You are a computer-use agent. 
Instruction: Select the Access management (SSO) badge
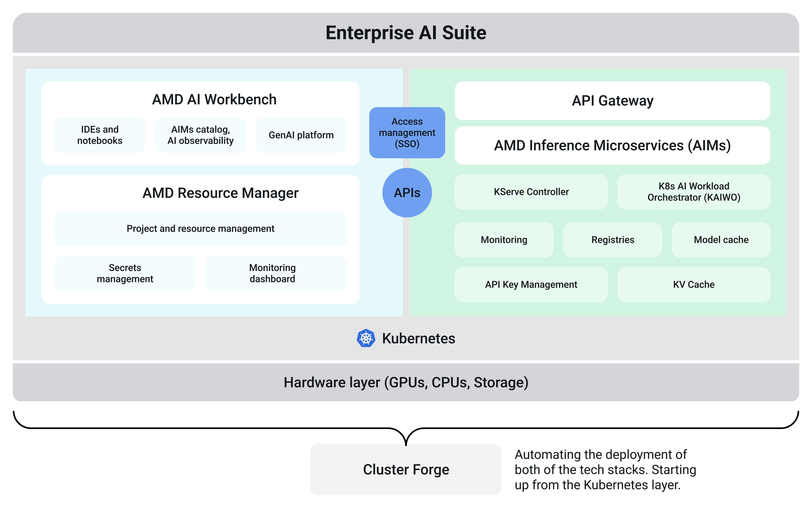click(407, 133)
